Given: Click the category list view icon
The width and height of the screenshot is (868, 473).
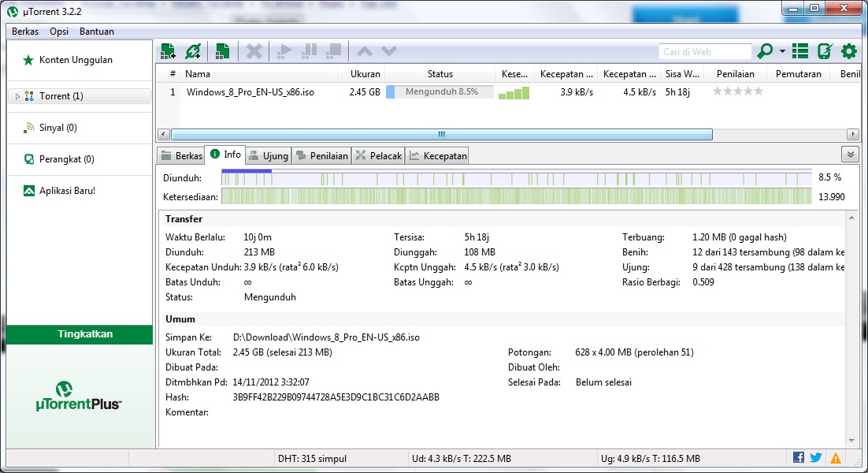Looking at the screenshot, I should pyautogui.click(x=800, y=51).
